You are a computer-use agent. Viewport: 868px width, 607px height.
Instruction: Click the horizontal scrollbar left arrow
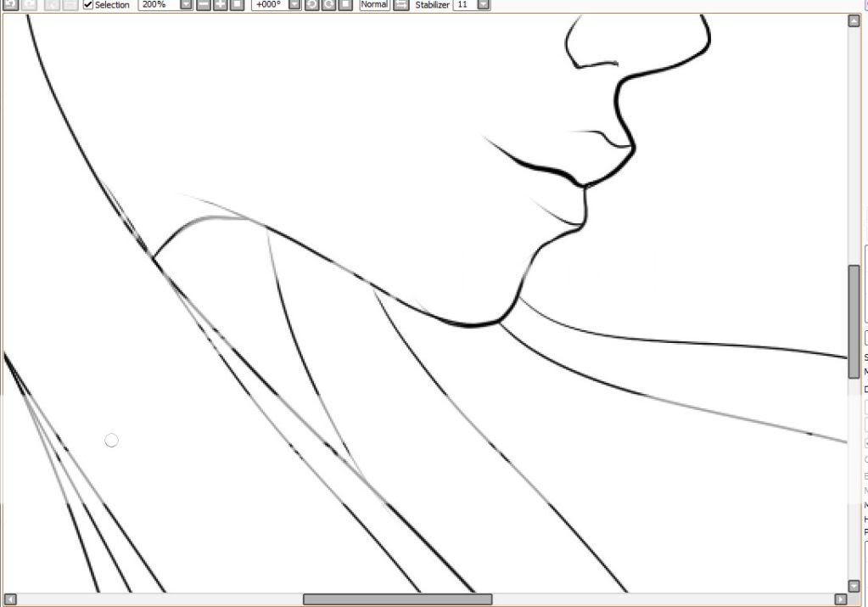[9, 599]
